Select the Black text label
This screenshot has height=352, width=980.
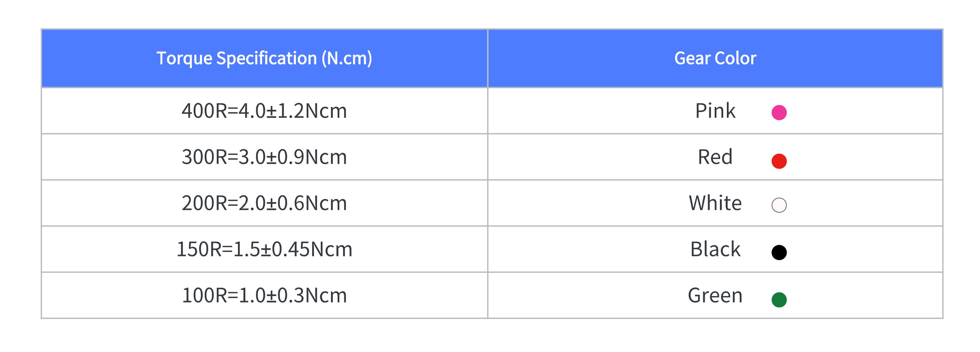point(715,249)
